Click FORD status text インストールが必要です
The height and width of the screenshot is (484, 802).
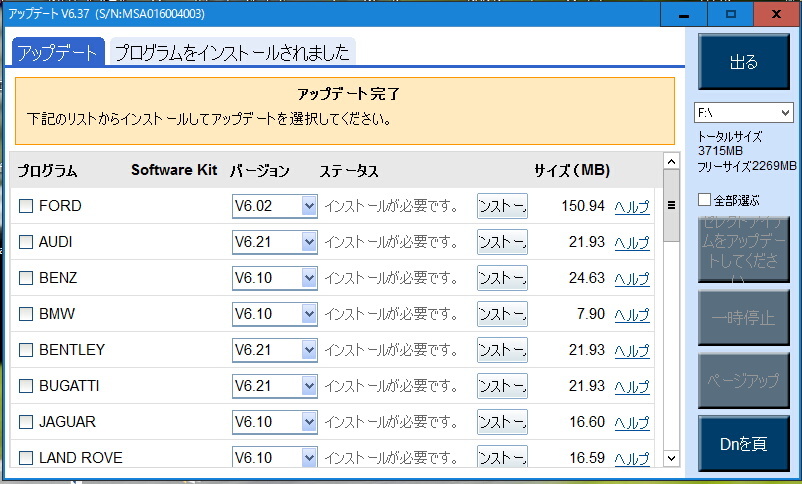[x=391, y=206]
